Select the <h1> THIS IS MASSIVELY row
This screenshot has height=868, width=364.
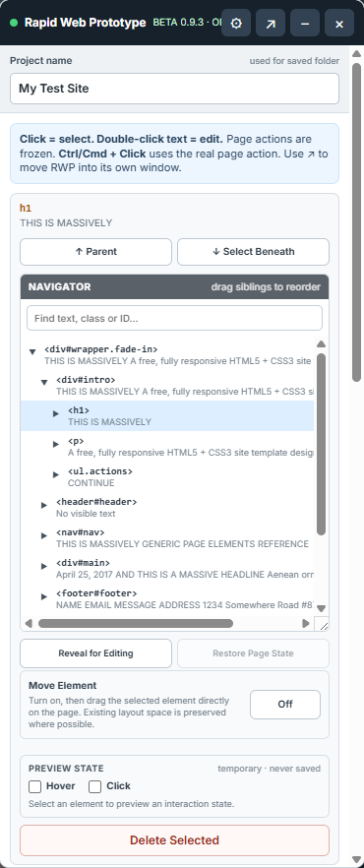(x=167, y=415)
